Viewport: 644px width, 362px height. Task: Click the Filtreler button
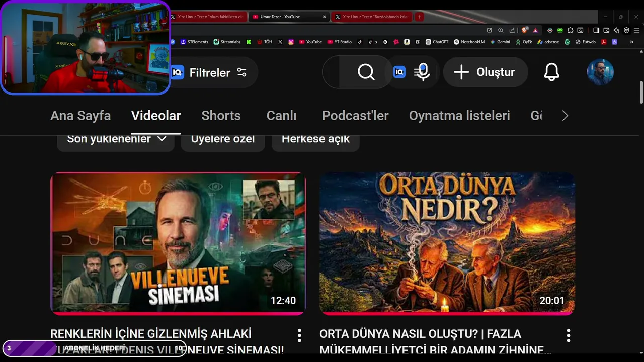coord(214,72)
